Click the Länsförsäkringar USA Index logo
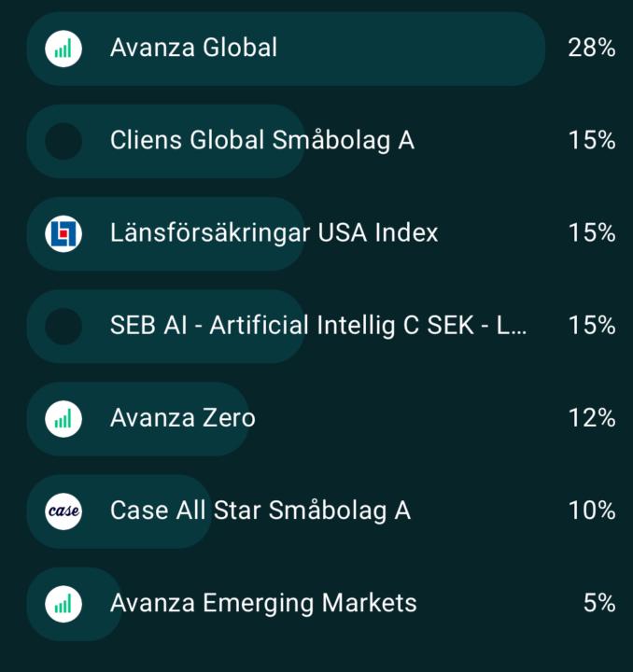Screen dimensions: 633x672 click(63, 233)
